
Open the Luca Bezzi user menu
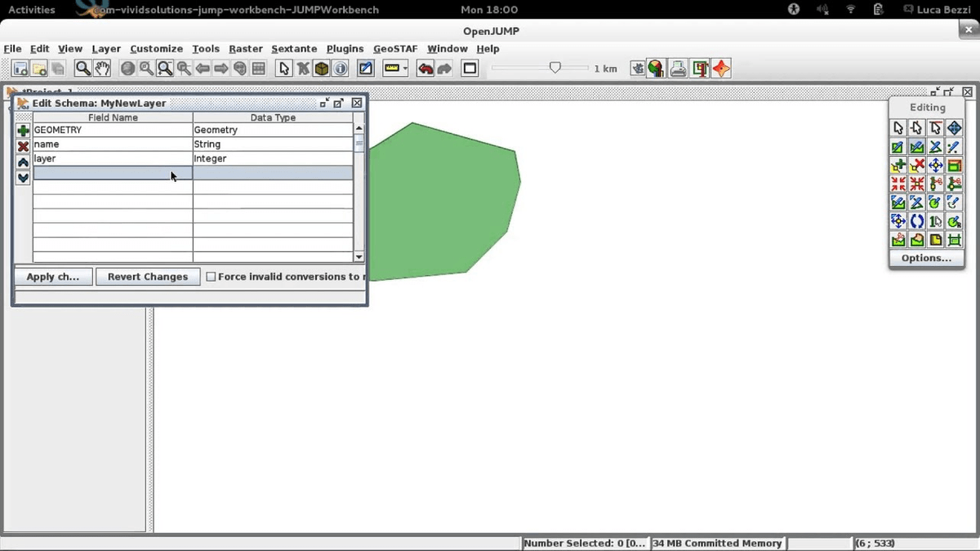click(938, 10)
